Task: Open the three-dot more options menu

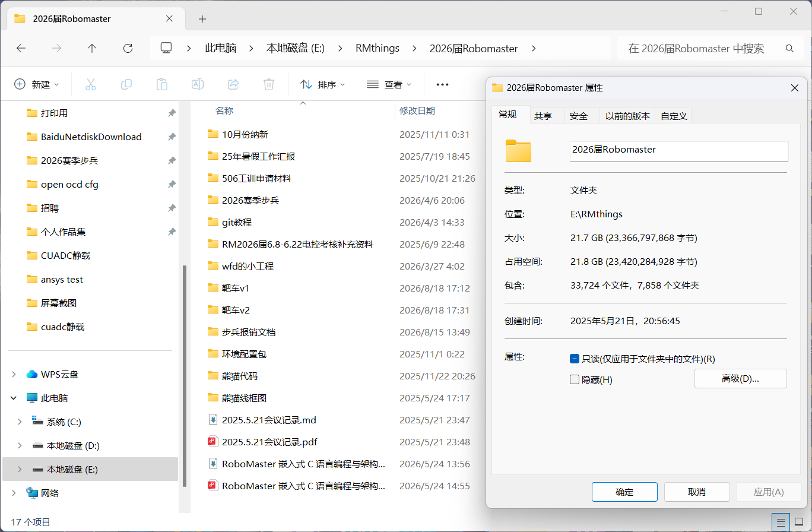Action: coord(442,84)
